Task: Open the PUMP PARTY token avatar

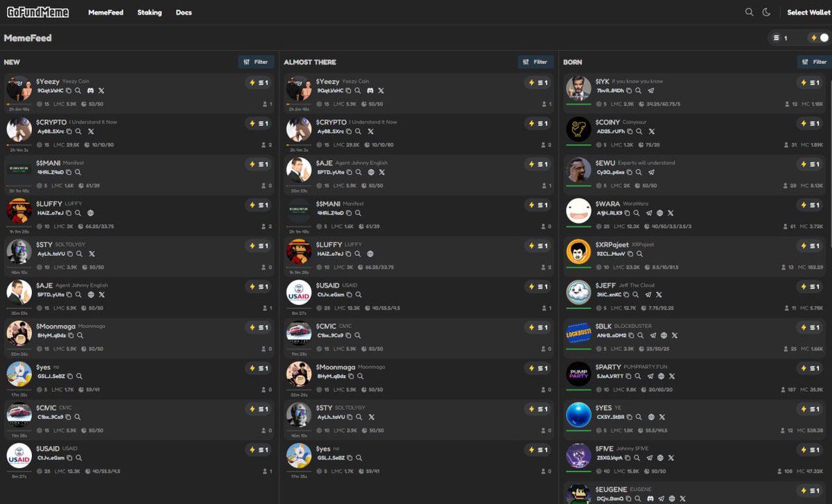Action: tap(578, 374)
